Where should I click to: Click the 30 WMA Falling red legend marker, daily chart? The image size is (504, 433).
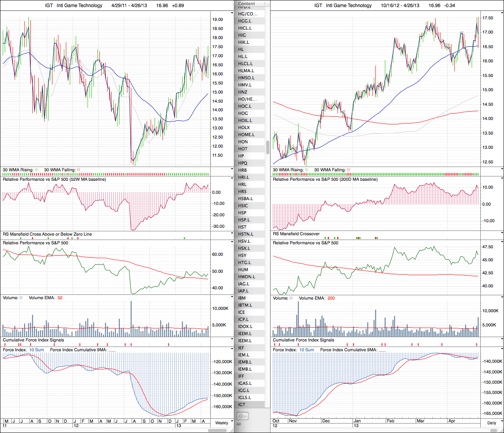(348, 170)
